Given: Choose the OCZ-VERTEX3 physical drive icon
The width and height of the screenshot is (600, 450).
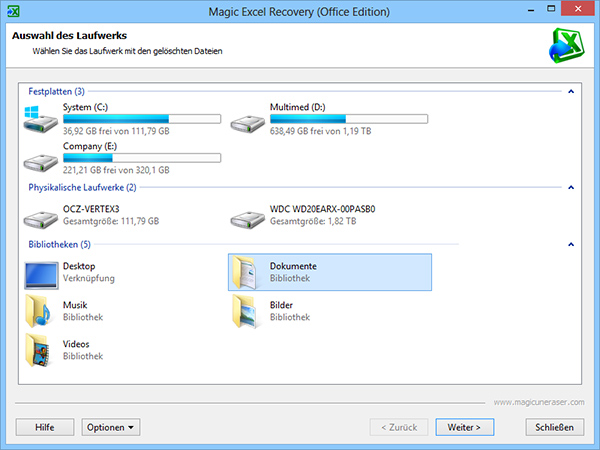Looking at the screenshot, I should (41, 219).
